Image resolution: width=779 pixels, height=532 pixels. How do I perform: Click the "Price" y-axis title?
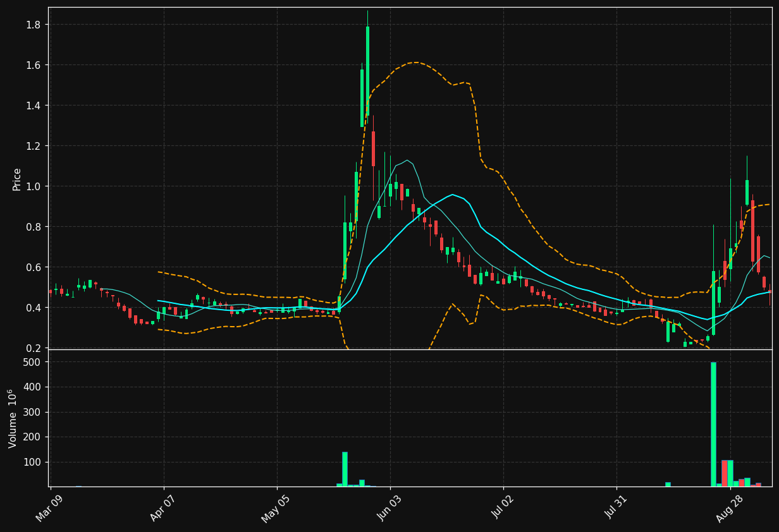click(x=17, y=179)
